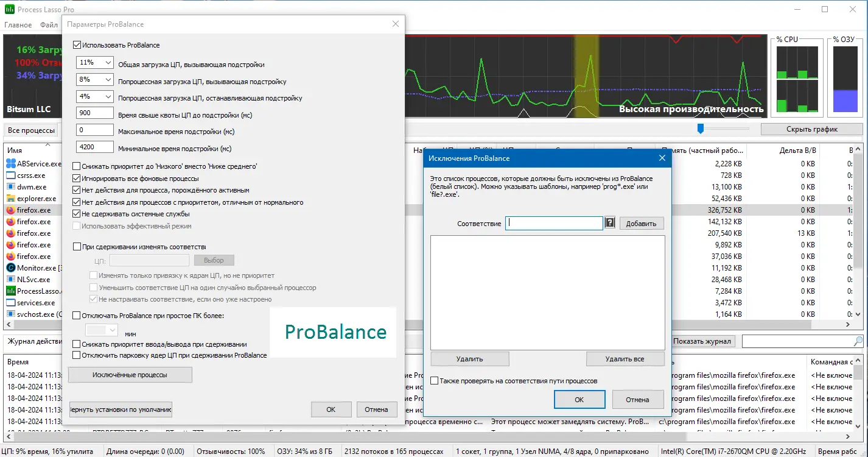The height and width of the screenshot is (457, 868).
Task: Cancel the ProBalance settings dialog
Action: pos(377,409)
